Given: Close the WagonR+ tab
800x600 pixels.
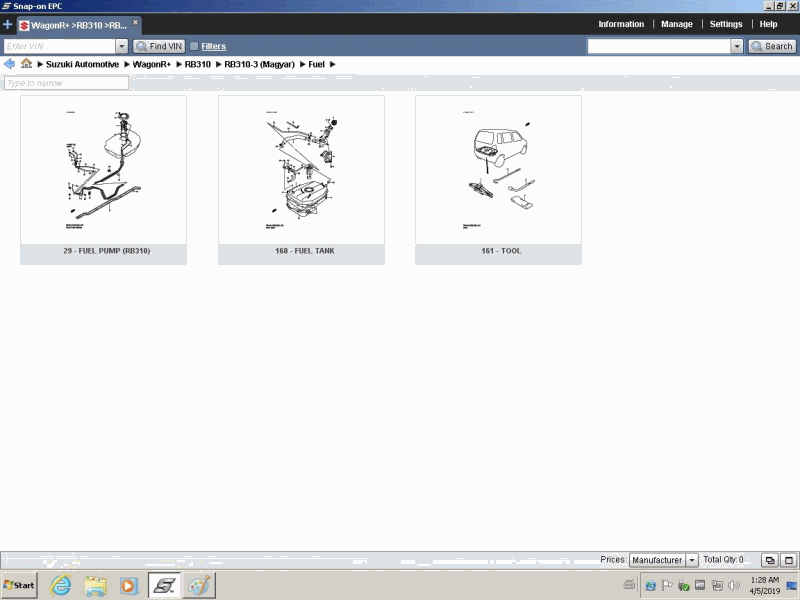Looking at the screenshot, I should click(x=135, y=22).
